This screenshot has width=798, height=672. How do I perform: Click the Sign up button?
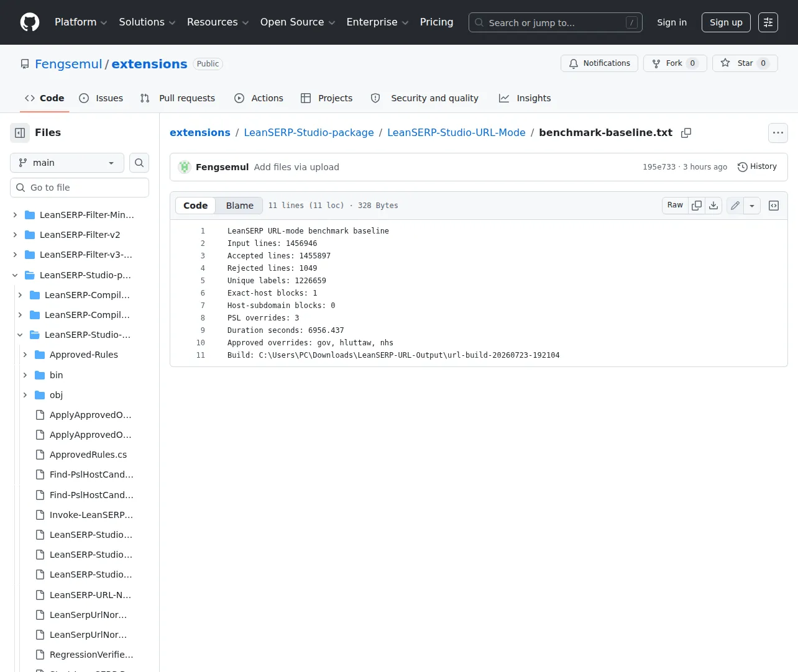(x=726, y=22)
